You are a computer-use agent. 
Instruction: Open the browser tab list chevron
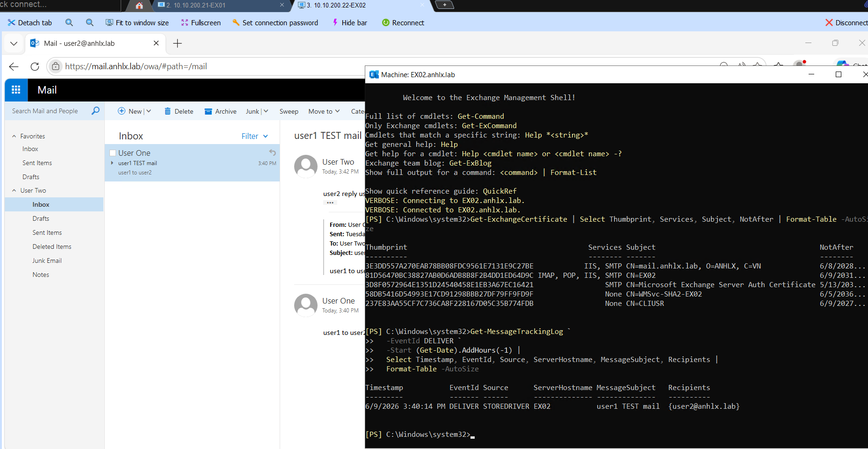[x=14, y=43]
